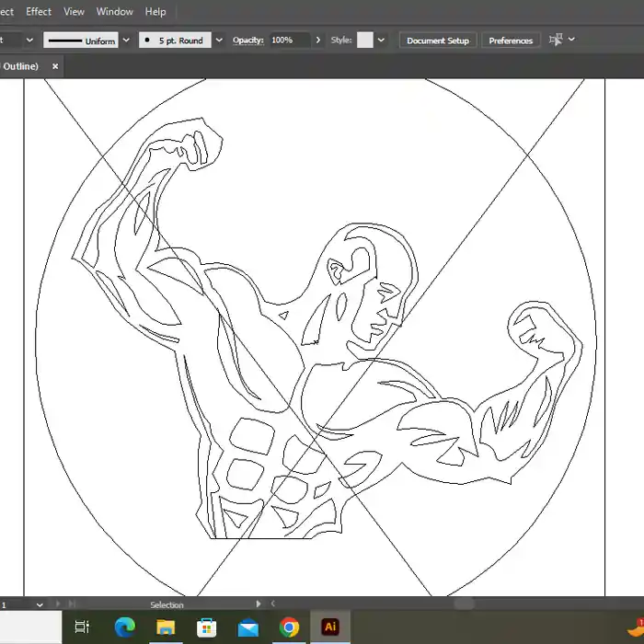
Task: Expand the align options dropdown arrow
Action: (571, 40)
